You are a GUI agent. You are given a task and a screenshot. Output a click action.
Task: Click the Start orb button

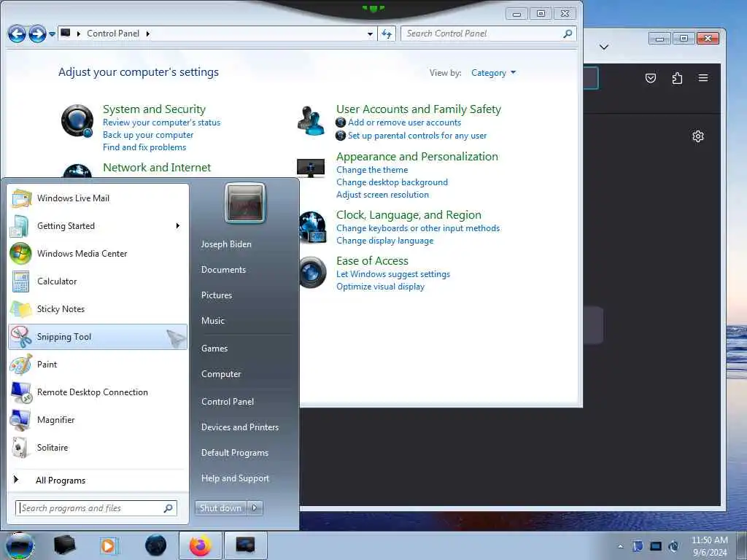click(19, 545)
